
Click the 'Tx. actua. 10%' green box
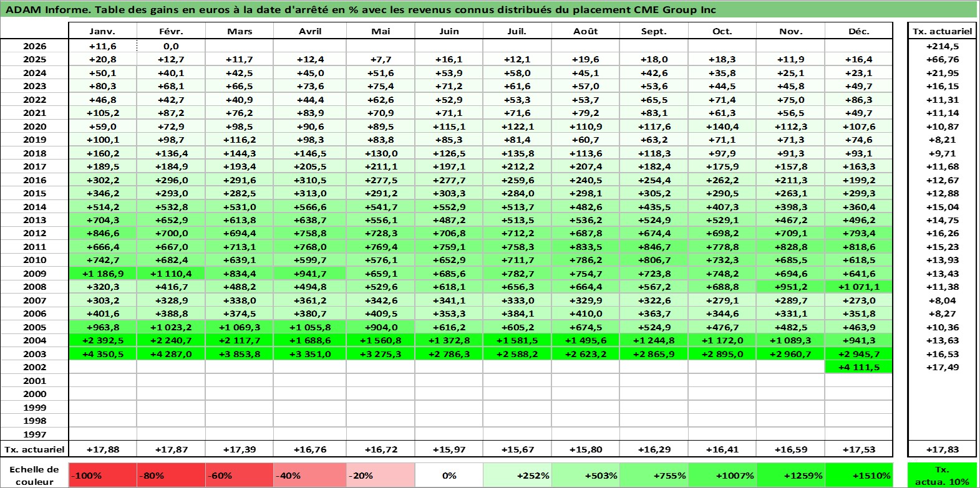[942, 475]
